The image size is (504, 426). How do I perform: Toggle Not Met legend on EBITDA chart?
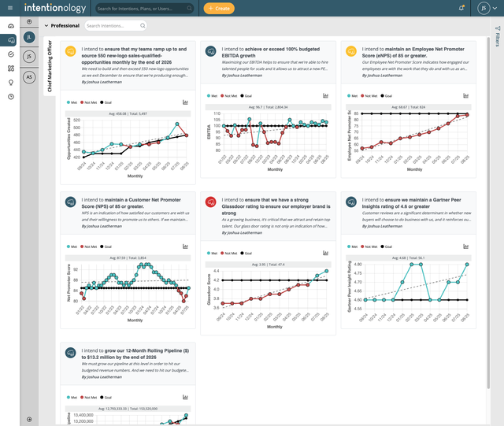pos(223,96)
